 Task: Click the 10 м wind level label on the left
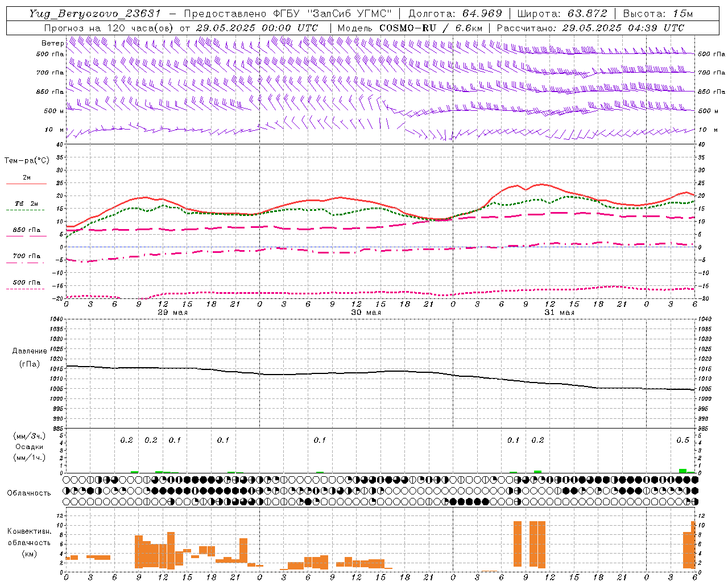[x=55, y=130]
